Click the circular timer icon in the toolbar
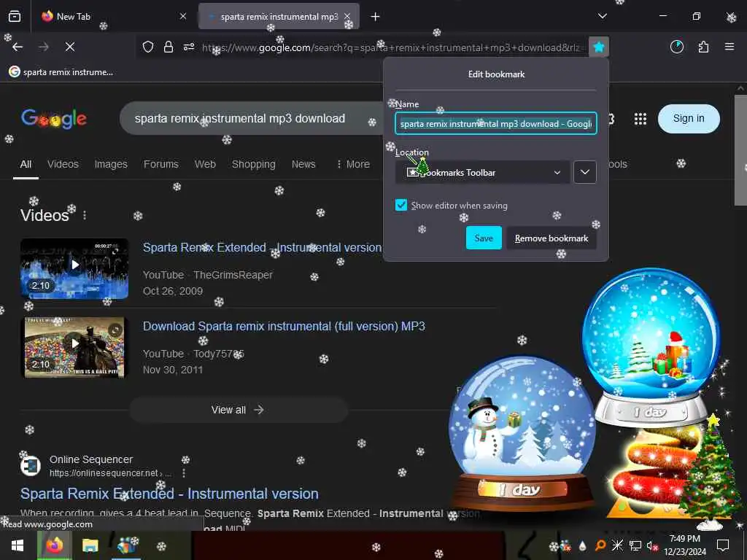 click(677, 47)
